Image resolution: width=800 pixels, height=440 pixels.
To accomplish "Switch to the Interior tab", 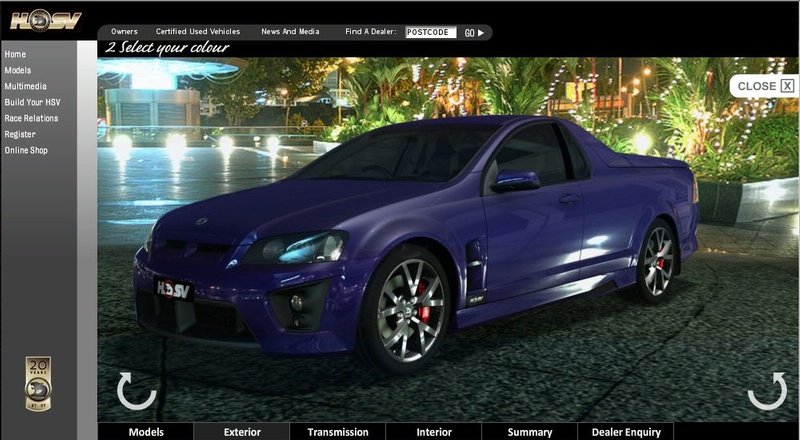I will coord(434,432).
